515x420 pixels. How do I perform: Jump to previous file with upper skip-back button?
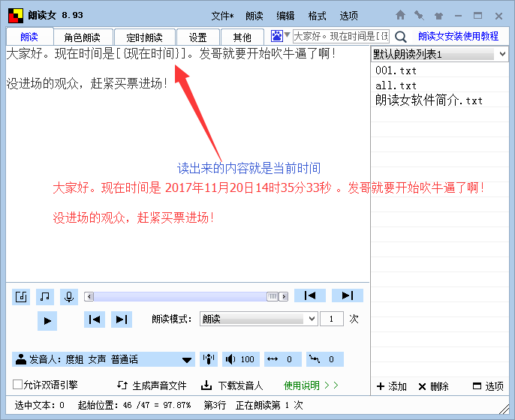point(310,295)
